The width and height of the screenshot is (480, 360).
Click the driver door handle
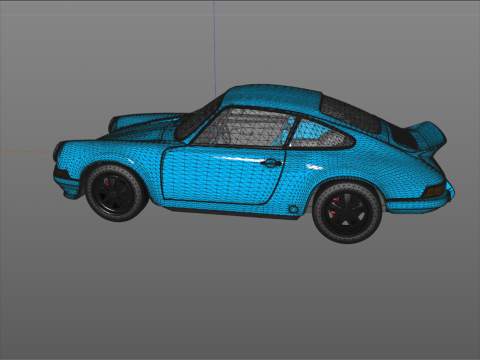coord(271,163)
